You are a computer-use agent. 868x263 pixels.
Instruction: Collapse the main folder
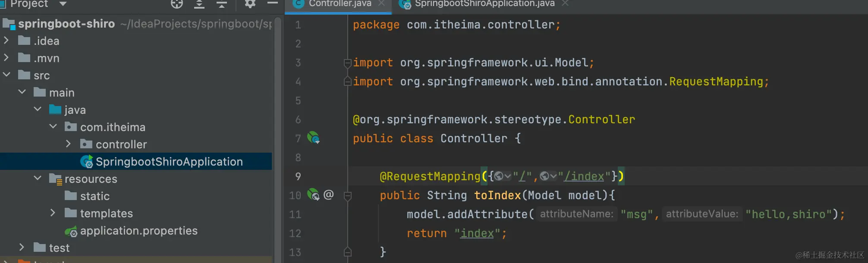click(22, 92)
